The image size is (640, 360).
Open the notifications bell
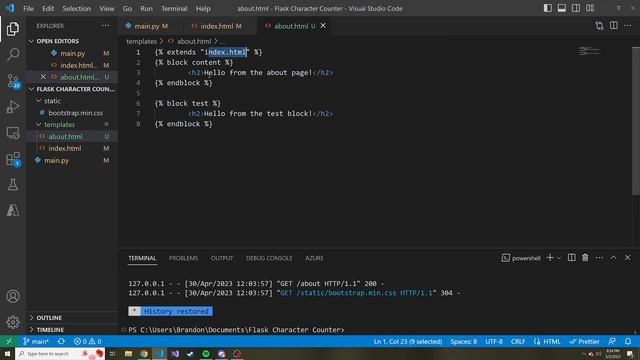[x=628, y=341]
